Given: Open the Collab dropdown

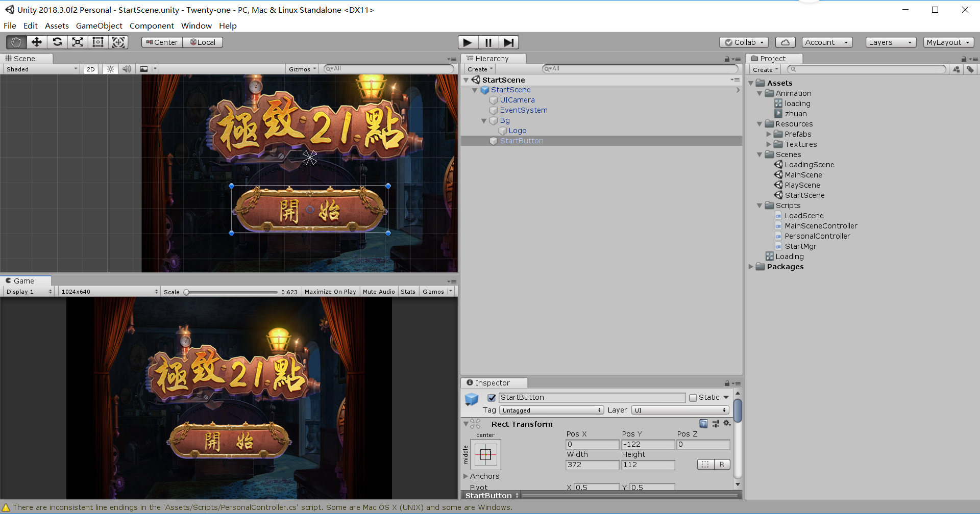Looking at the screenshot, I should tap(744, 42).
